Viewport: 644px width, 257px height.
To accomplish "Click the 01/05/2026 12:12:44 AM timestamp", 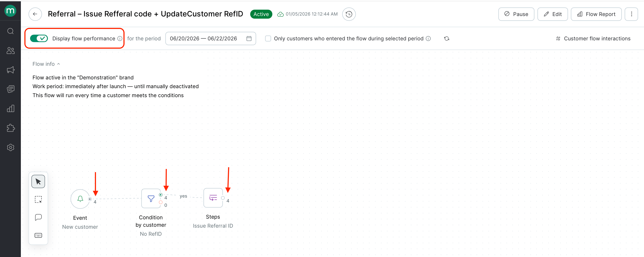I will pyautogui.click(x=311, y=14).
